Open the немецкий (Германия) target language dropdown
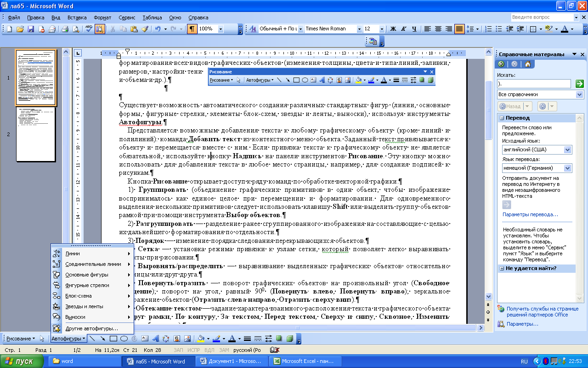The width and height of the screenshot is (588, 368). [567, 168]
